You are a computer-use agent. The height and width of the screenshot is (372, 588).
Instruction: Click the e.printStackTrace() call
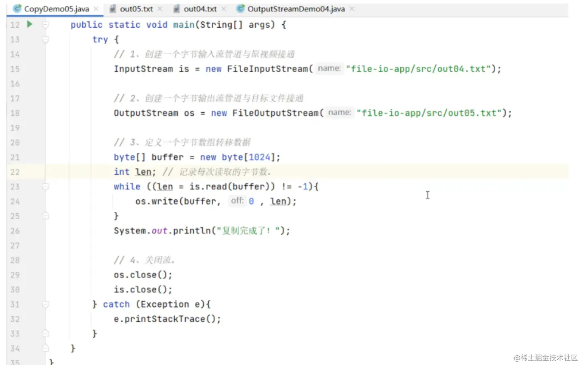[167, 319]
